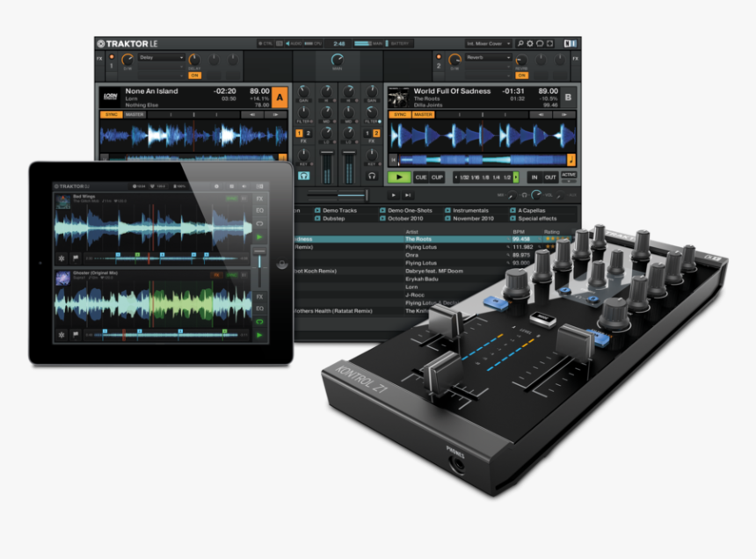
Task: Click the preview player skip-to-next button
Action: tap(407, 195)
